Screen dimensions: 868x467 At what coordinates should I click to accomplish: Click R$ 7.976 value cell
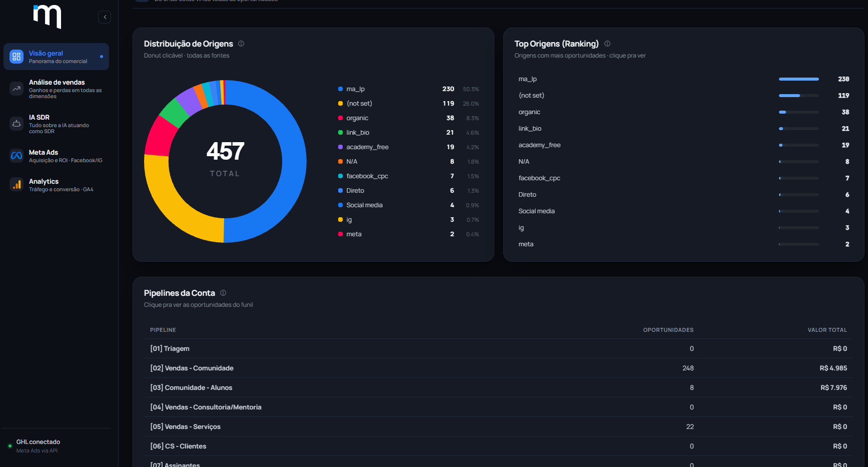[x=833, y=387]
